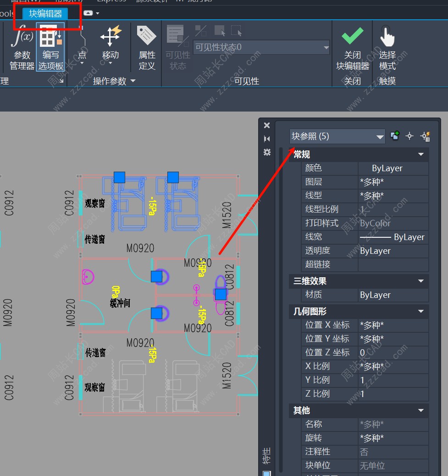Click the 颜色 ByLayer color field
Screen dimensions: 448x476
[x=393, y=168]
